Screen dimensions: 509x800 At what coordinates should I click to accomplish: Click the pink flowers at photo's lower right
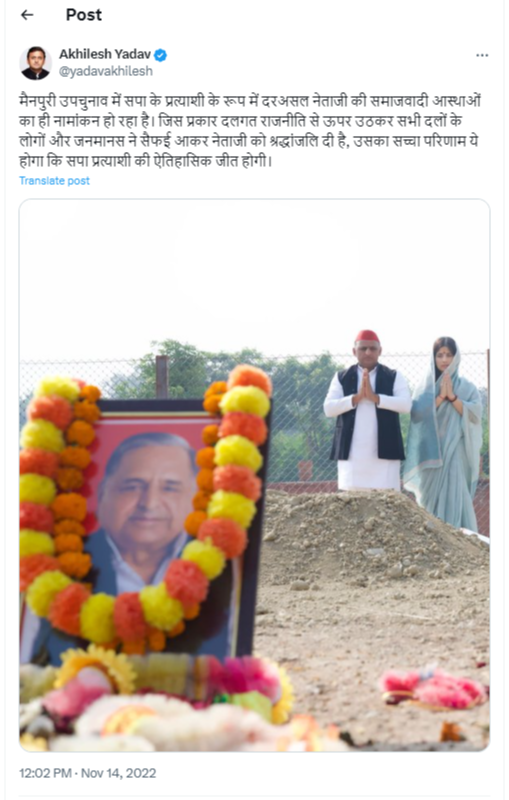click(432, 690)
